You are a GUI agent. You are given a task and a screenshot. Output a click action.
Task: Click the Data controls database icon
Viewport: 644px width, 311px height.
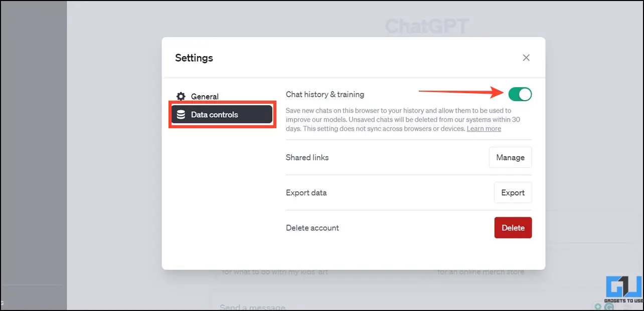coord(181,115)
